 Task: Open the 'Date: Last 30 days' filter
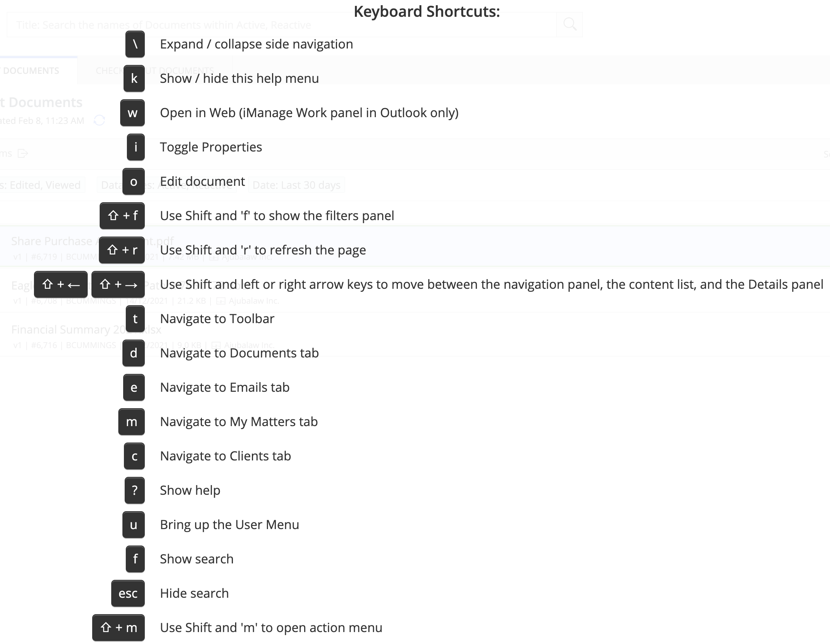(296, 185)
